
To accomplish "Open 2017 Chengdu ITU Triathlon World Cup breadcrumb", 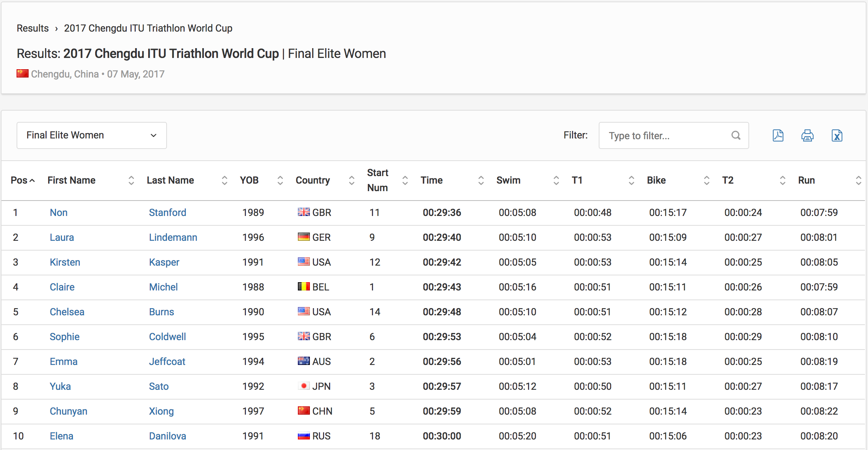I will [x=148, y=28].
